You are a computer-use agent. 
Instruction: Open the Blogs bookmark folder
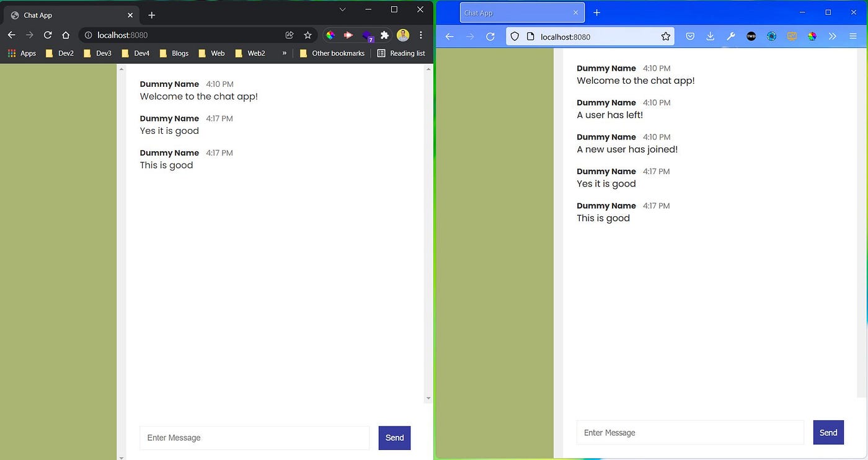[x=174, y=53]
